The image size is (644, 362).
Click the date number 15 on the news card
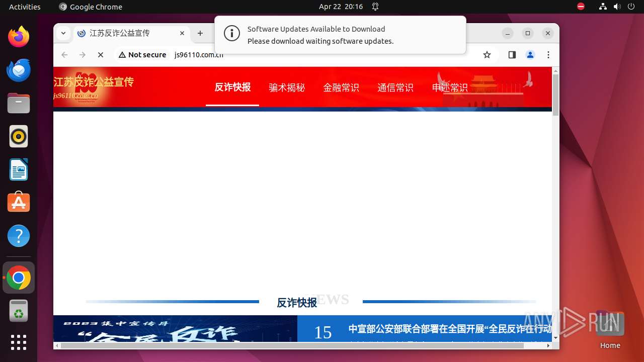pos(323,332)
